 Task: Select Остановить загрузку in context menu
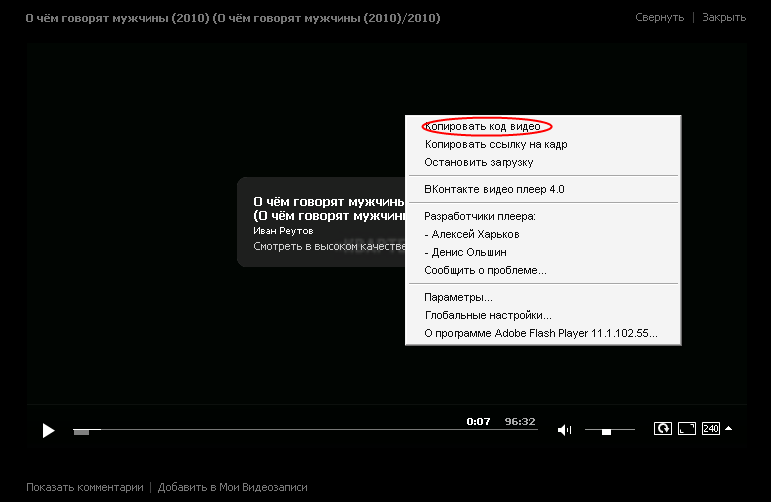(543, 162)
